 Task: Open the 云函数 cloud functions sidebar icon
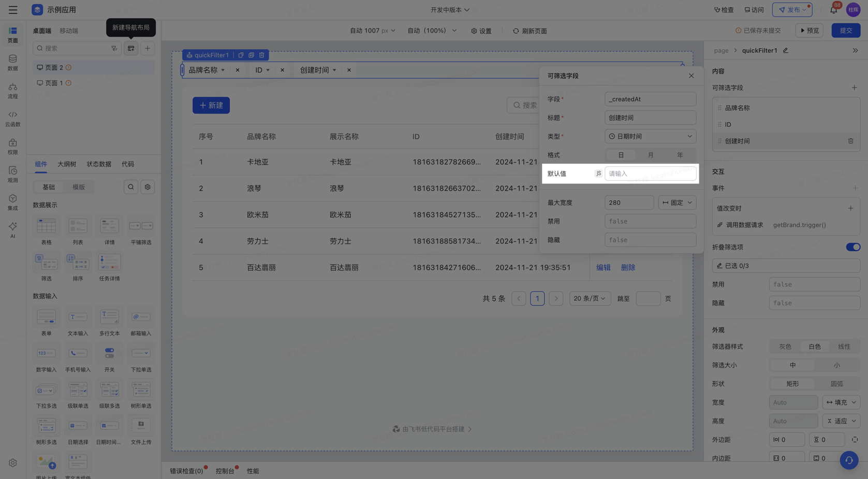[12, 118]
